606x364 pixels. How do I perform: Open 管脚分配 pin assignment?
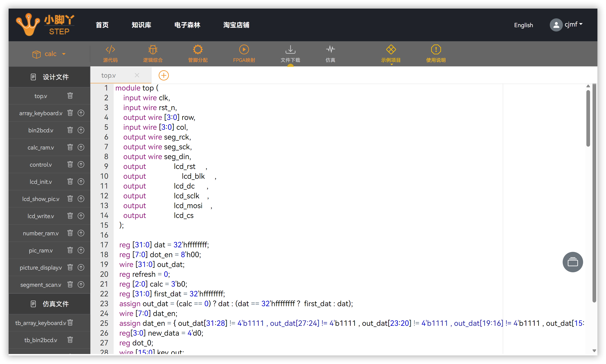point(198,54)
